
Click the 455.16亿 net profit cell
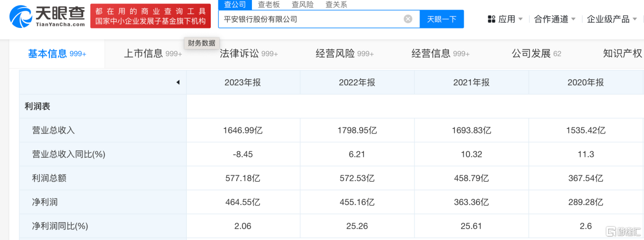pos(357,202)
